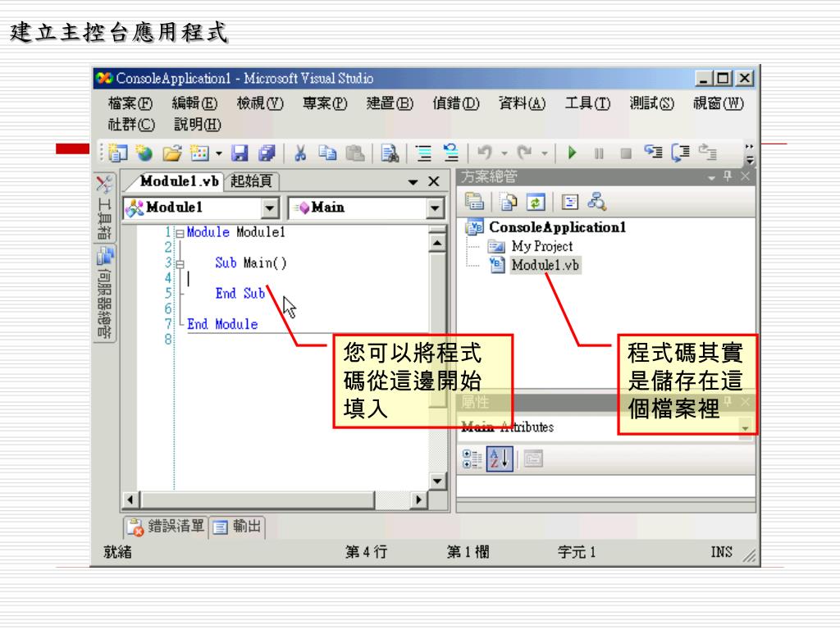The image size is (840, 630).
Task: Click the Paste clipboard icon
Action: (354, 153)
